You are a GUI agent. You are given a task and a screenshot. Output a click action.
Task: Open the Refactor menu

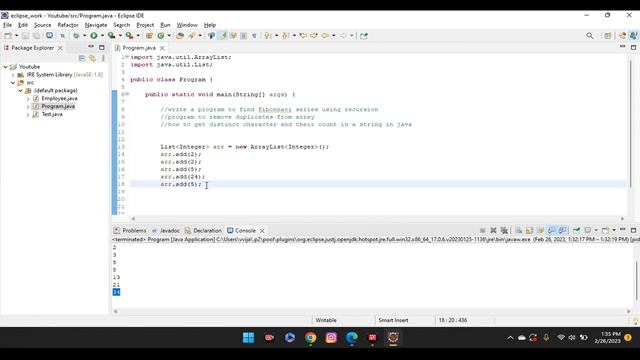point(68,25)
